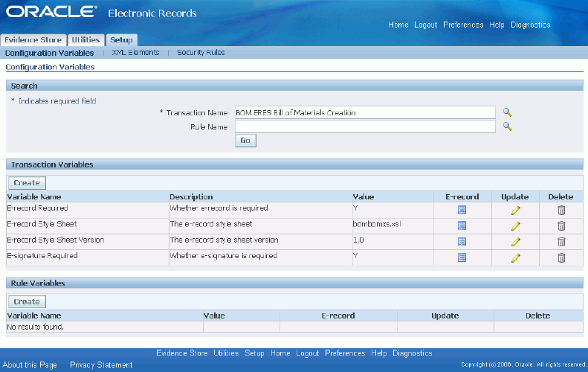Delete E-record Required variable trash icon
This screenshot has width=588, height=372.
tap(561, 211)
